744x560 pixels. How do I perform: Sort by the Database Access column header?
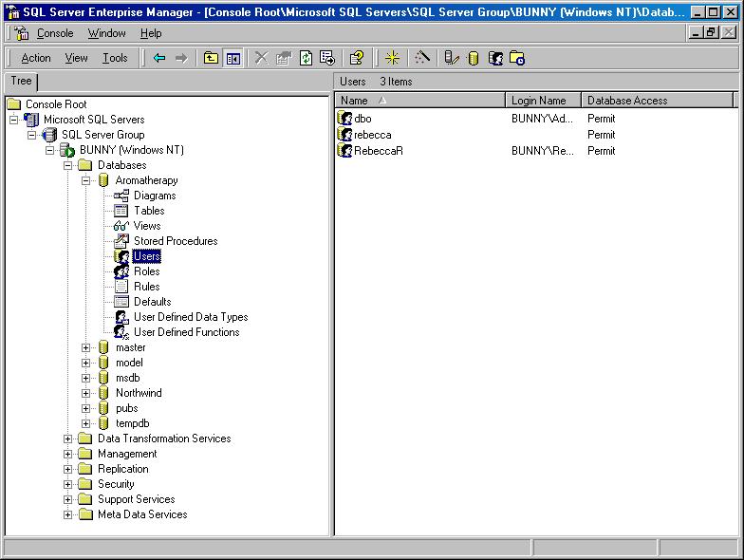(x=658, y=101)
